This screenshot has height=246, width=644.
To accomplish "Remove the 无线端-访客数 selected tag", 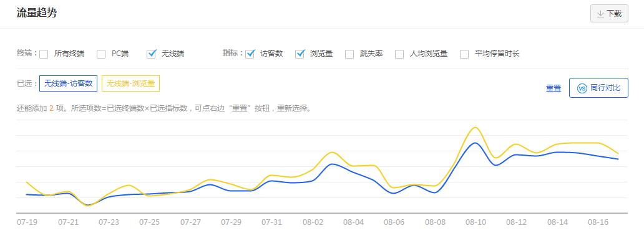I will pyautogui.click(x=68, y=83).
